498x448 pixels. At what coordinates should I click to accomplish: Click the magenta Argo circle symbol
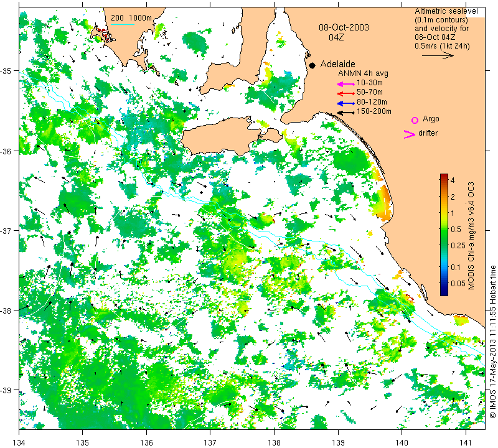click(x=415, y=120)
